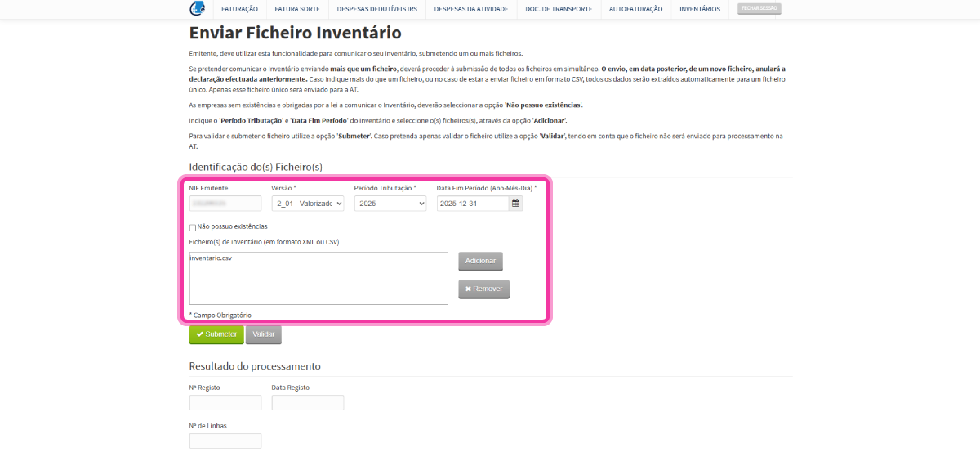Click the Nº Registo field

coord(225,402)
